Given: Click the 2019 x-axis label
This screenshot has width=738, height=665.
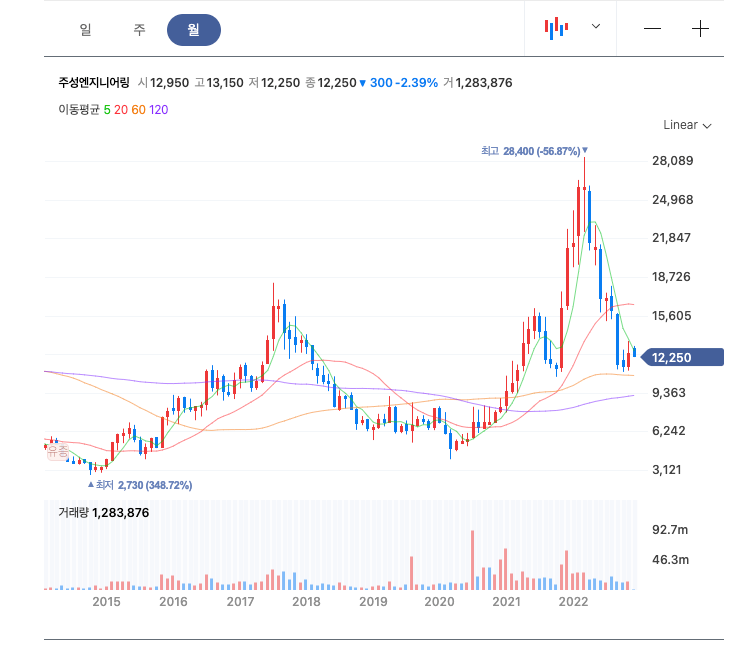Looking at the screenshot, I should (373, 601).
